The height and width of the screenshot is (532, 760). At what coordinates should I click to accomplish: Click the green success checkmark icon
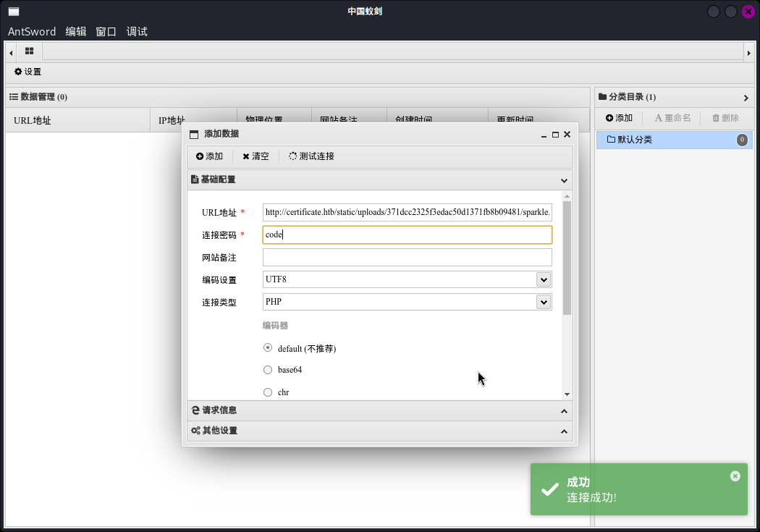click(x=549, y=489)
